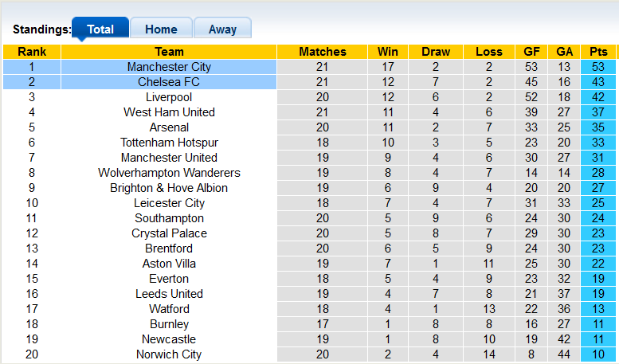Click Newcastle in the standings

pos(169,339)
